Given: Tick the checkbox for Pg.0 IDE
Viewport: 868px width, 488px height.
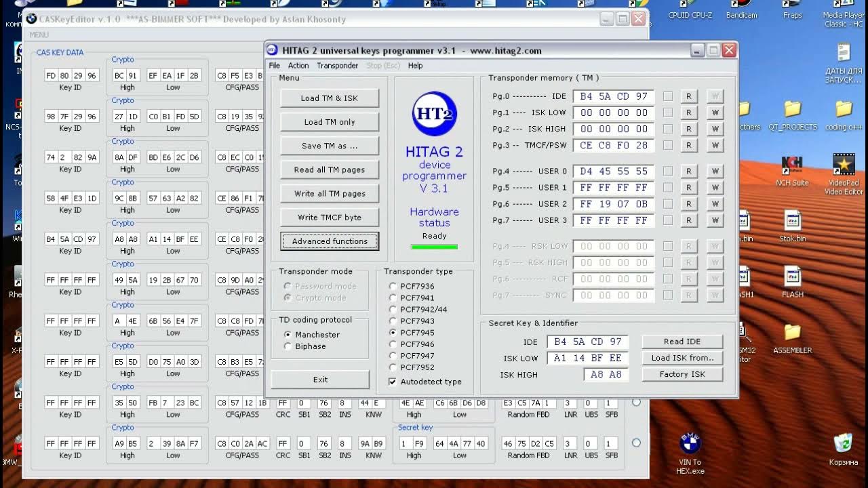Looking at the screenshot, I should point(668,96).
